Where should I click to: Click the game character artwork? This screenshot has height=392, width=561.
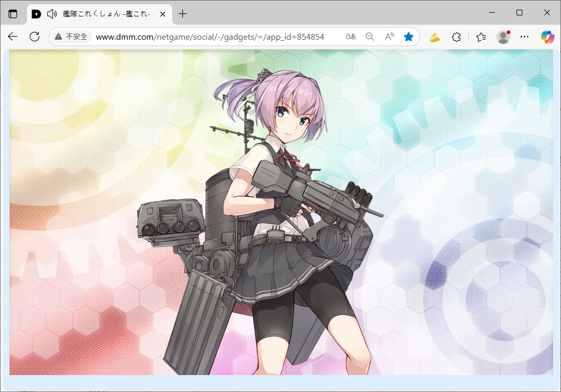tap(261, 222)
